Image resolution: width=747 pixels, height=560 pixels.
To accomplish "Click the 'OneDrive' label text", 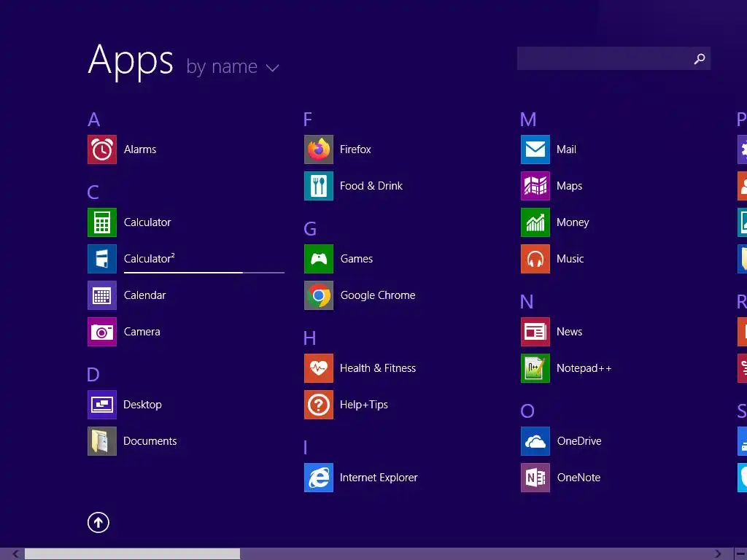I will pyautogui.click(x=579, y=441).
